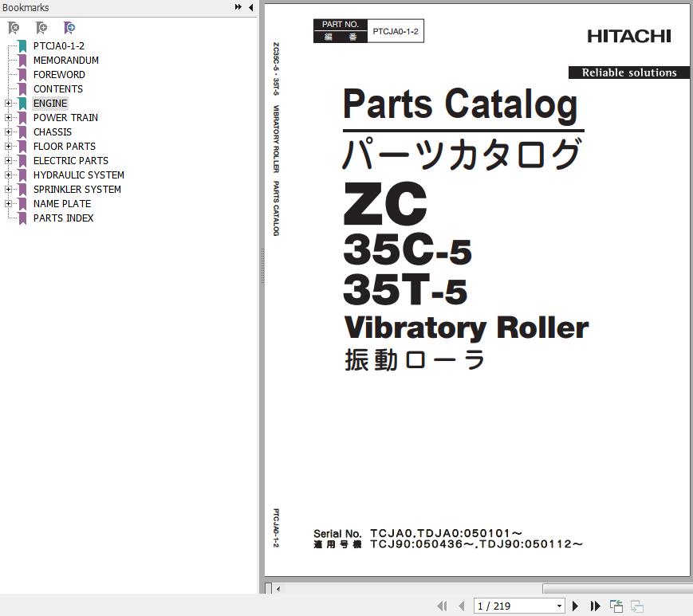Expand the ELECTRIC PARTS bookmark
Image resolution: width=693 pixels, height=616 pixels.
pos(8,161)
